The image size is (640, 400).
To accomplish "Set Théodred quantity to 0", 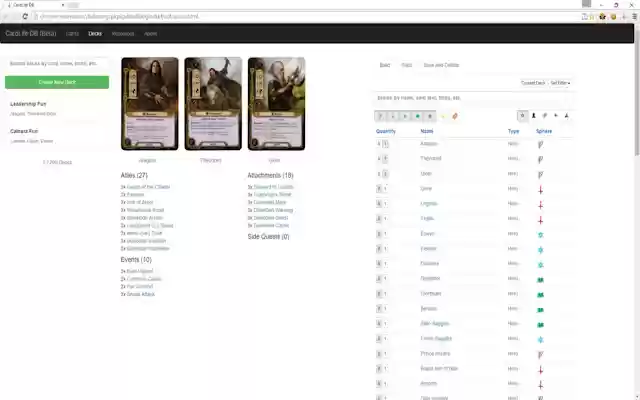I will click(x=379, y=159).
